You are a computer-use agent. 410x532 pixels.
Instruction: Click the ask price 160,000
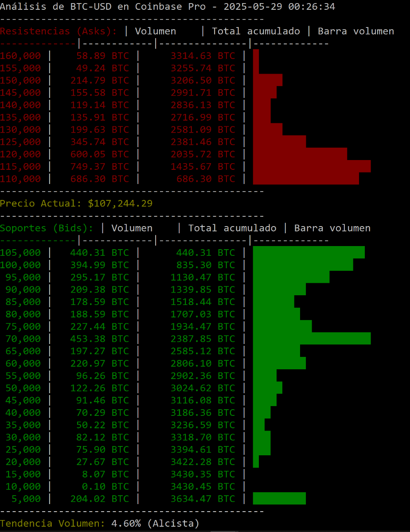click(20, 56)
